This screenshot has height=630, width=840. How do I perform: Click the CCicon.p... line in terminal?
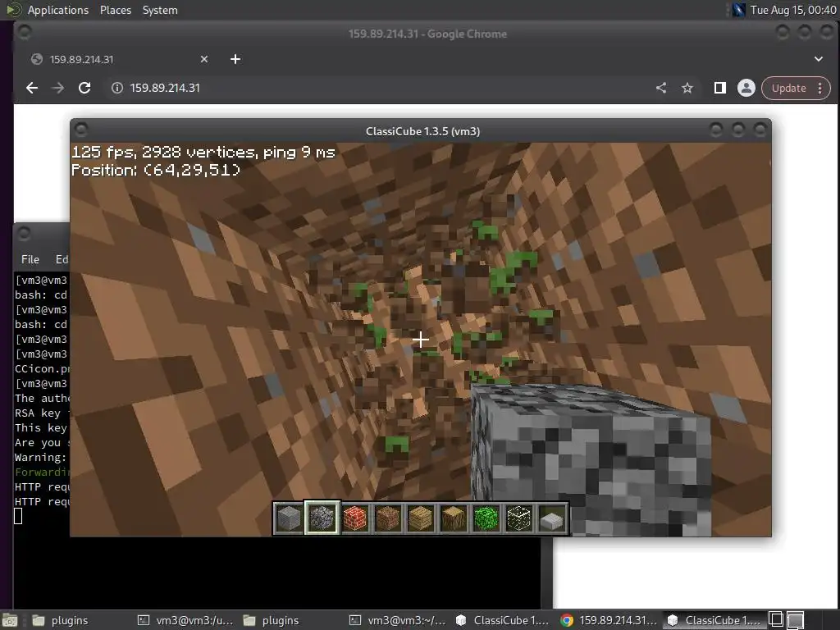(42, 368)
